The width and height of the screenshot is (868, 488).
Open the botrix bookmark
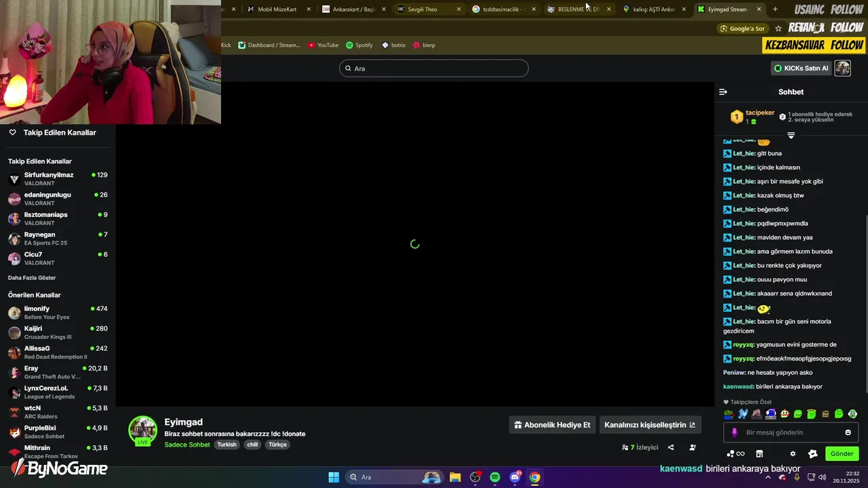click(x=393, y=45)
